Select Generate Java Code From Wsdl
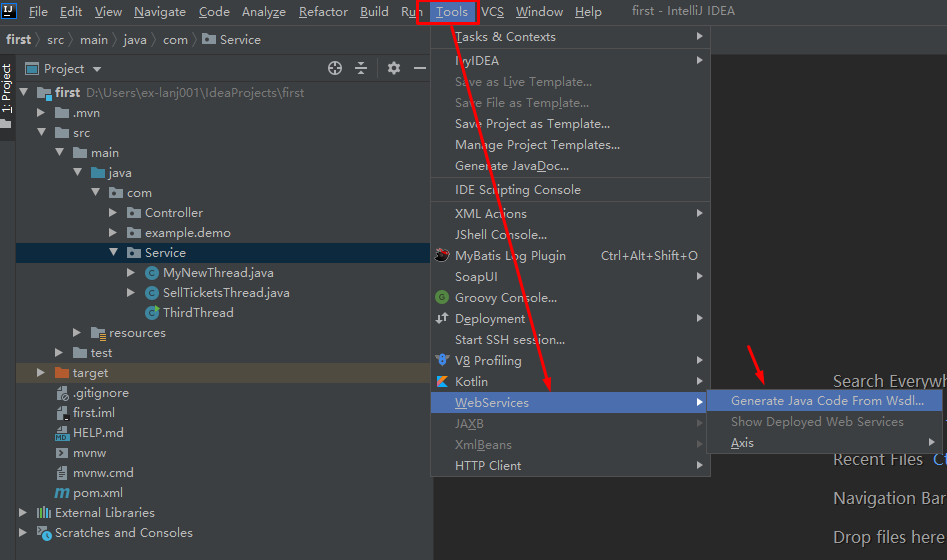947x560 pixels. click(x=824, y=401)
